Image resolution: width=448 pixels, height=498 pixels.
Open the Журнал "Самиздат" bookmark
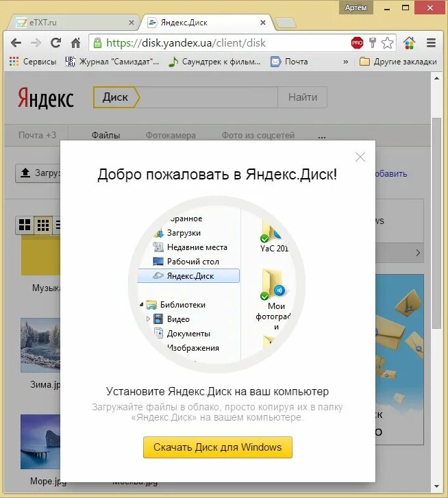[112, 62]
